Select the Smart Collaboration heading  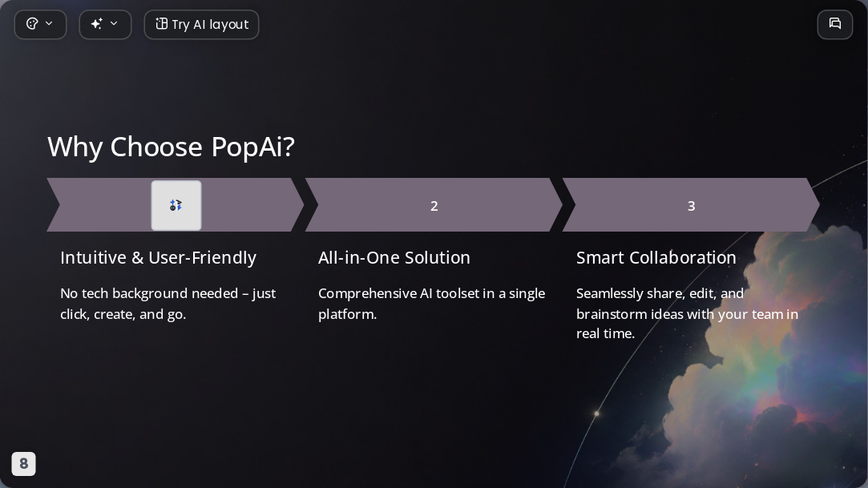[x=656, y=258]
